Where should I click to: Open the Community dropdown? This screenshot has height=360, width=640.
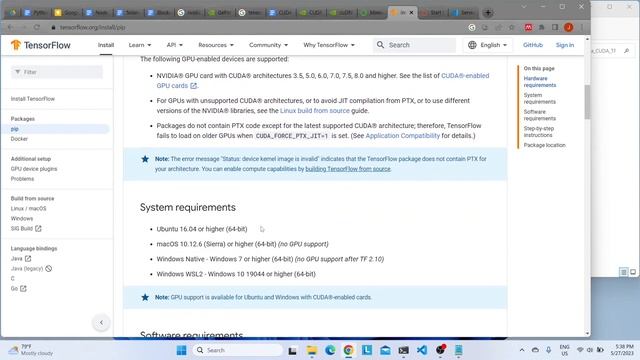point(268,45)
